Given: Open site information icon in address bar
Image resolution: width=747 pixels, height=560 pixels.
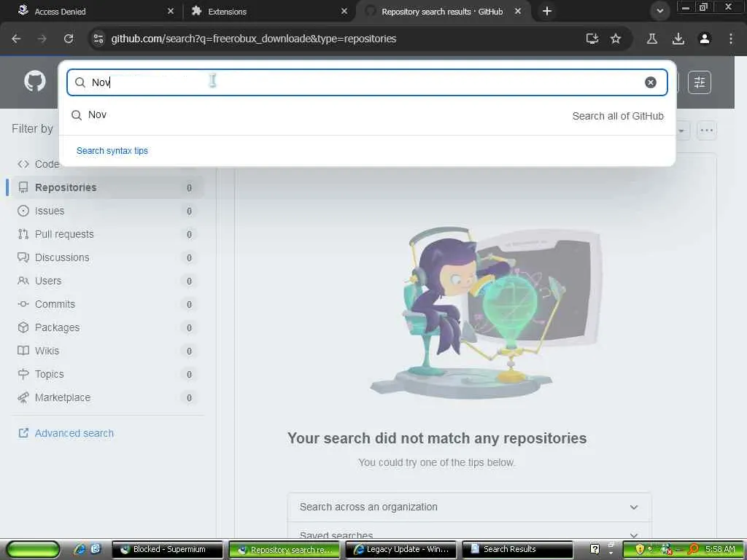Looking at the screenshot, I should pyautogui.click(x=98, y=39).
